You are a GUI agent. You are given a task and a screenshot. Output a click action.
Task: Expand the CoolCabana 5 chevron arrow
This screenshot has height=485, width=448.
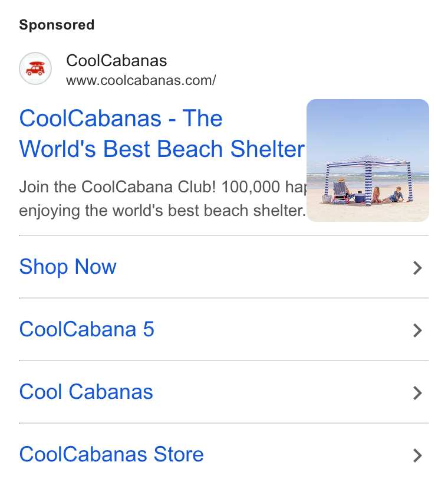point(417,330)
